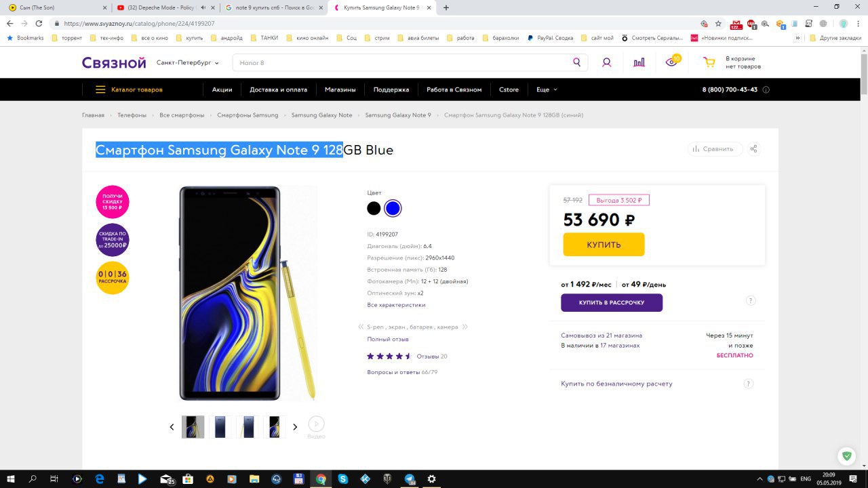Open the user account profile icon
The width and height of the screenshot is (868, 488).
607,62
